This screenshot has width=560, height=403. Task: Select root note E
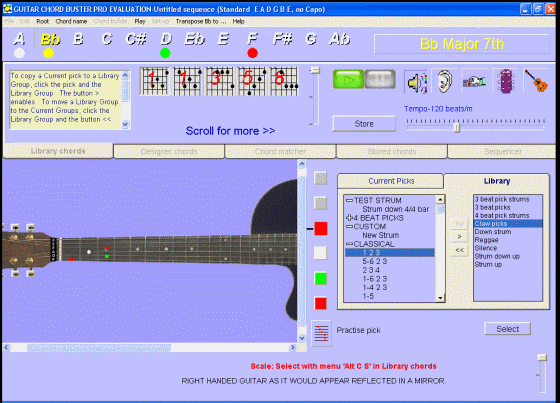tap(223, 39)
